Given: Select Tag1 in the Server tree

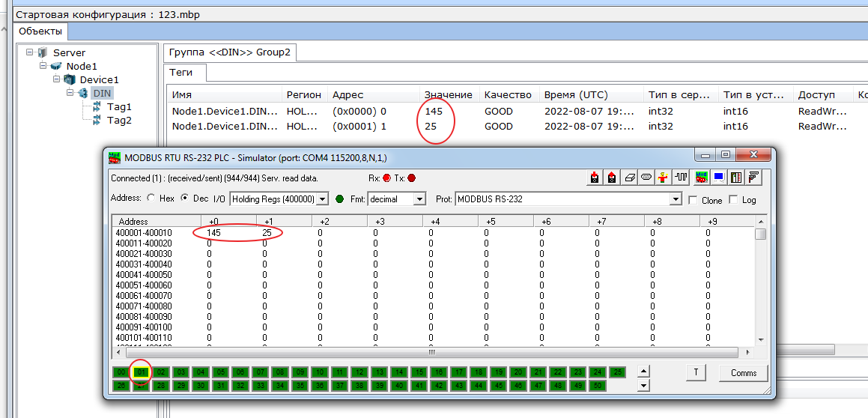Looking at the screenshot, I should point(119,106).
